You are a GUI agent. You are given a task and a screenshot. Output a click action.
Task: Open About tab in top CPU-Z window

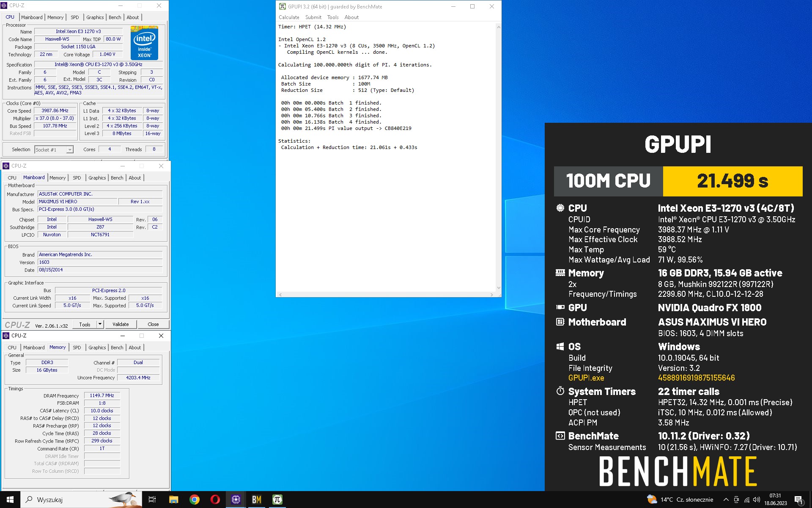pos(132,17)
